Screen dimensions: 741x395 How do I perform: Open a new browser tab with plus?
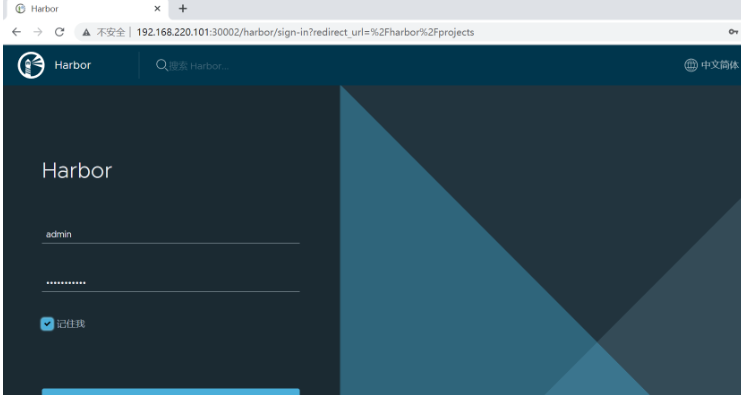183,9
